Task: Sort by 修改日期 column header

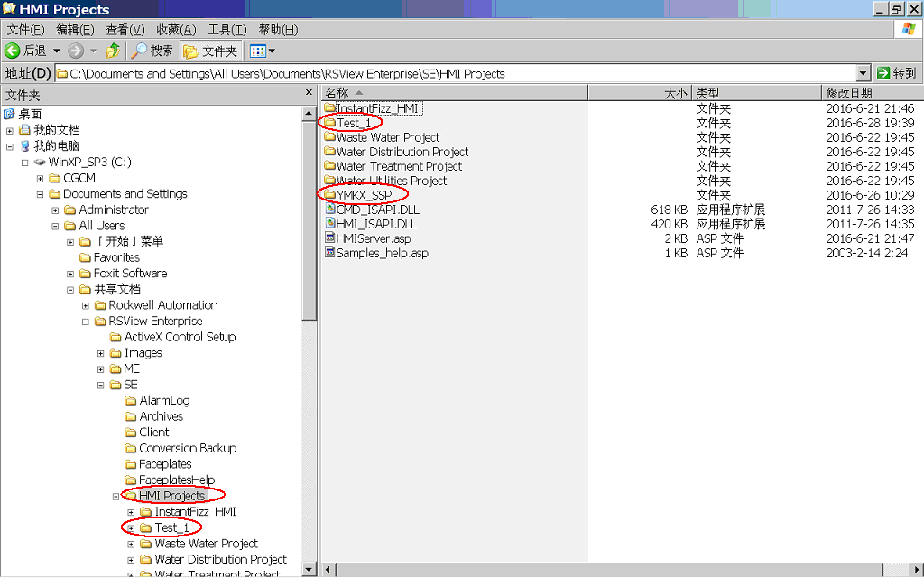Action: (873, 93)
